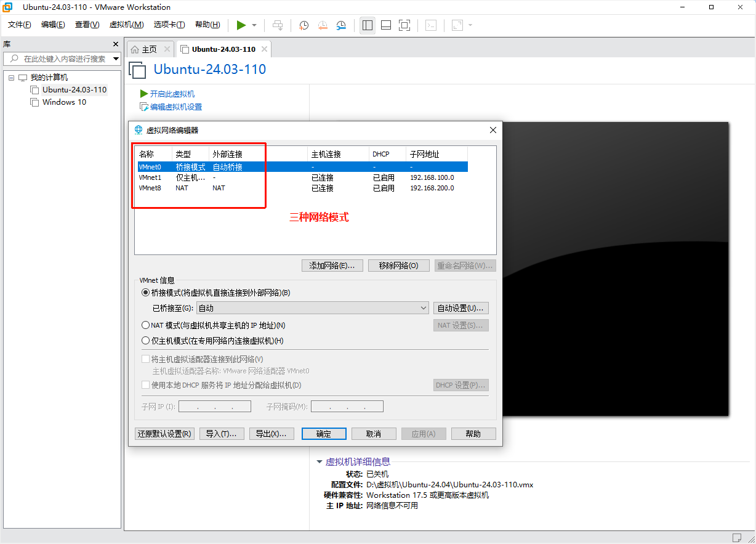Click the VM configuration file path text

(449, 484)
